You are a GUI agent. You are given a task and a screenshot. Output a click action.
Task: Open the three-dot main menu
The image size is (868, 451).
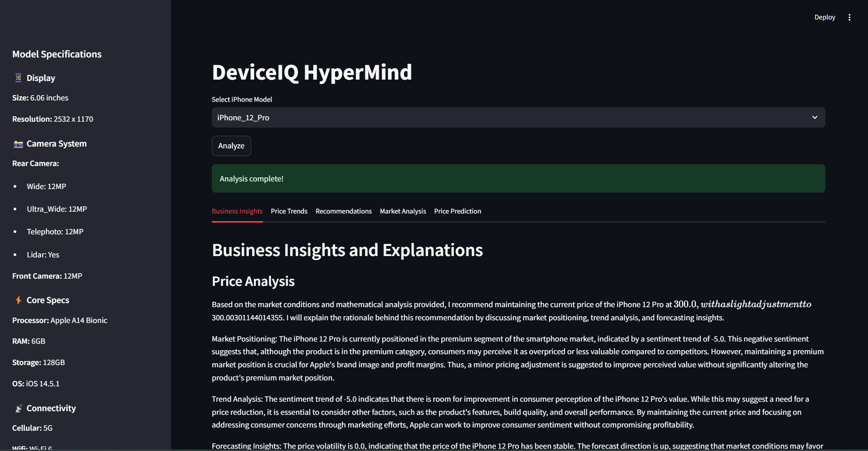[x=849, y=17]
